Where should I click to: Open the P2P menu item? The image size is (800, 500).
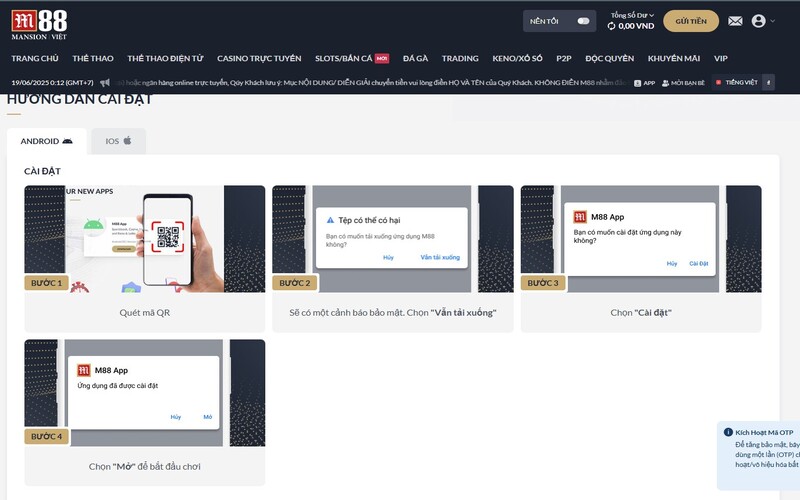click(564, 58)
